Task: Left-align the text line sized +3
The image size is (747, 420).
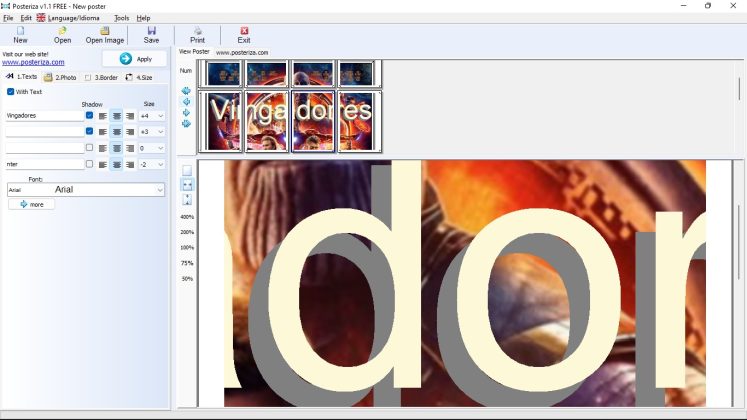Action: pyautogui.click(x=102, y=132)
